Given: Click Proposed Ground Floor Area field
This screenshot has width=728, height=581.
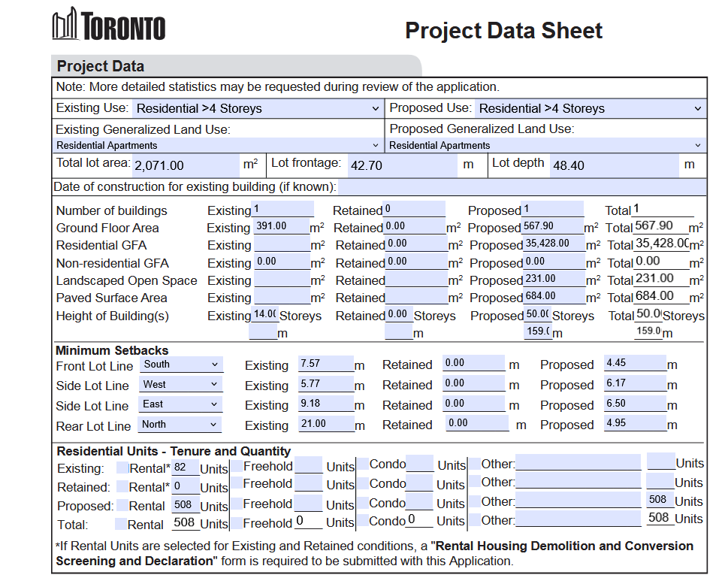Looking at the screenshot, I should (x=554, y=226).
